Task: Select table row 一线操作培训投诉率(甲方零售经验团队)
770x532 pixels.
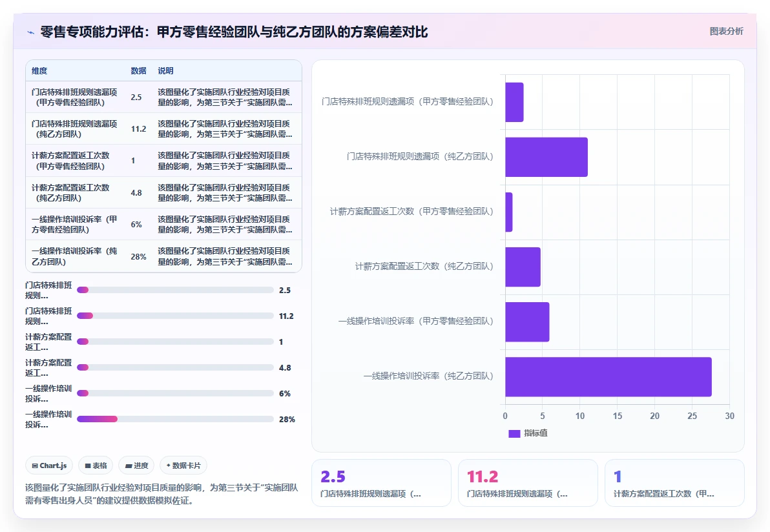Action: [x=163, y=224]
